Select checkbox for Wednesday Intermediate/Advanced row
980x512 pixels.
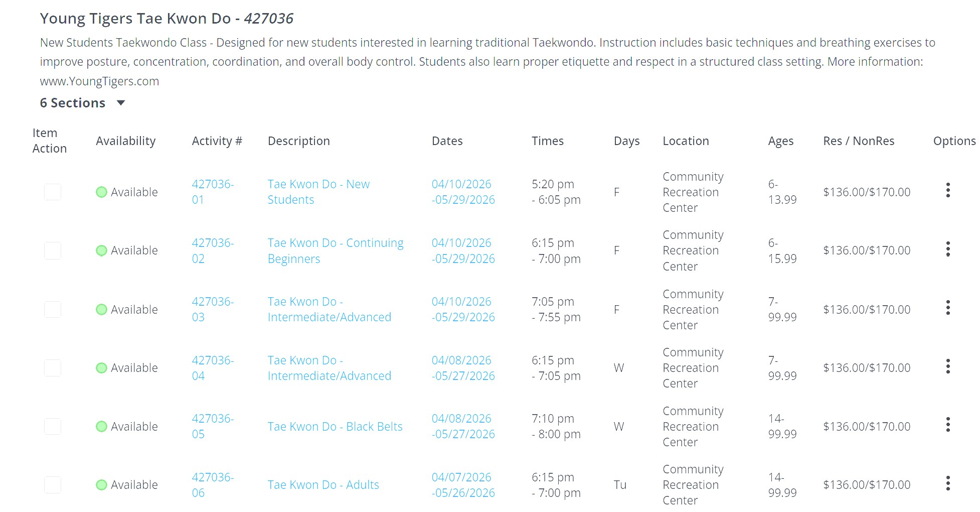click(x=53, y=368)
